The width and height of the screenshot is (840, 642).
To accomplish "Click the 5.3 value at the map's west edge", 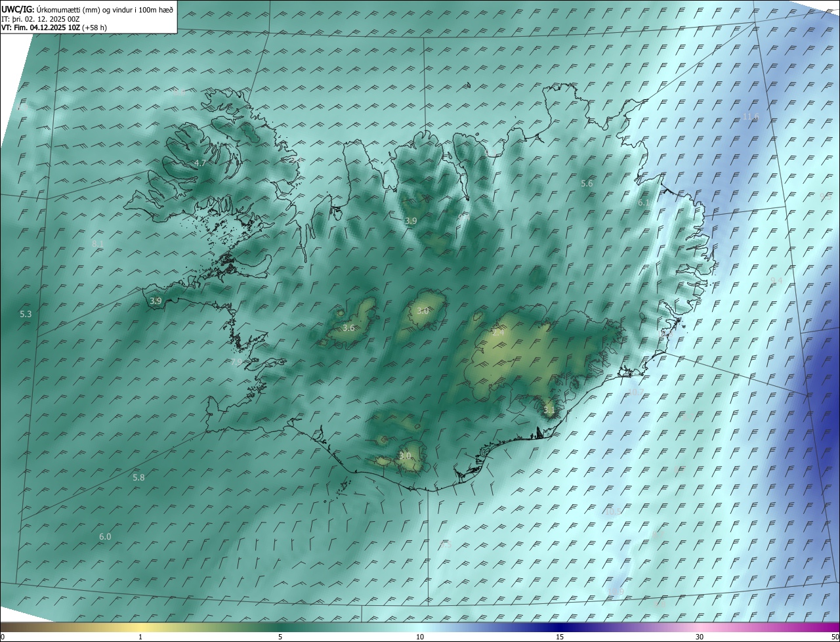I will (x=26, y=314).
